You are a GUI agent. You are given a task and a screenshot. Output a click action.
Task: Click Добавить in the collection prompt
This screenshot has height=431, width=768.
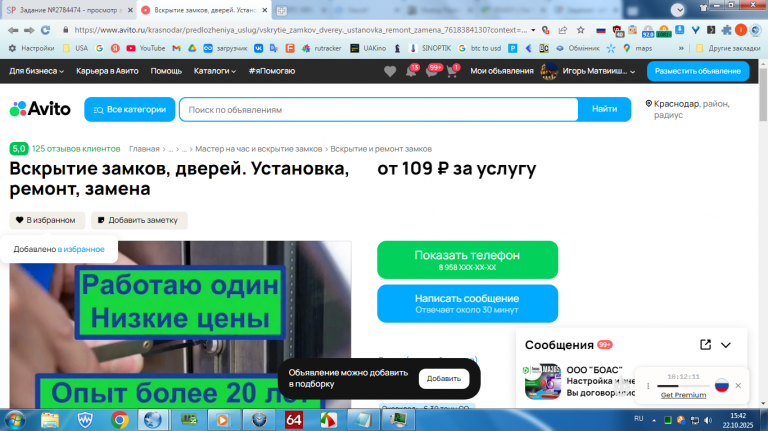click(444, 379)
